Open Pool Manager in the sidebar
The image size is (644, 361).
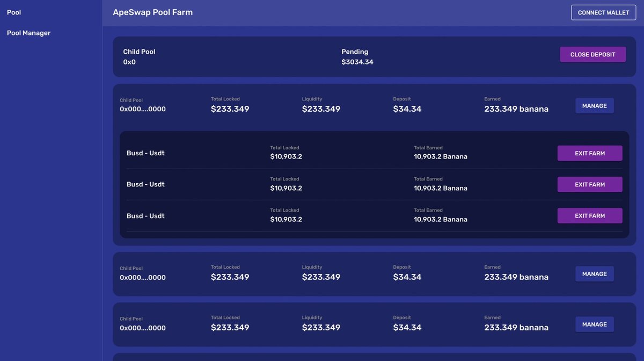click(x=28, y=33)
